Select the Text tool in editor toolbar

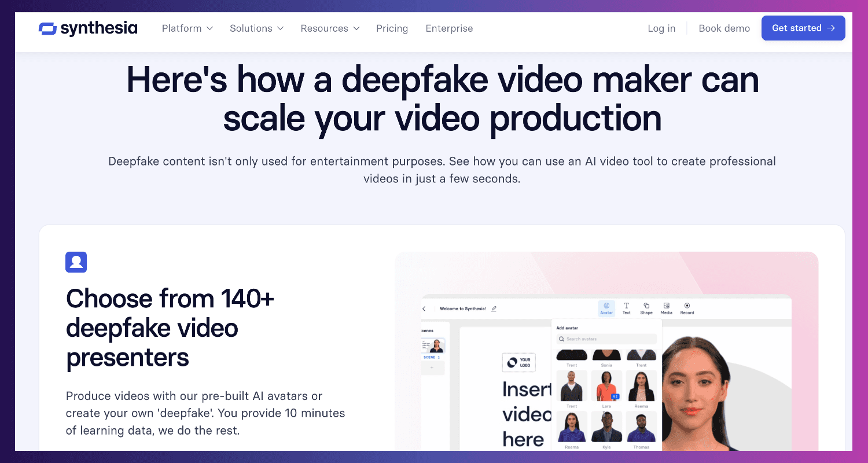pyautogui.click(x=626, y=308)
